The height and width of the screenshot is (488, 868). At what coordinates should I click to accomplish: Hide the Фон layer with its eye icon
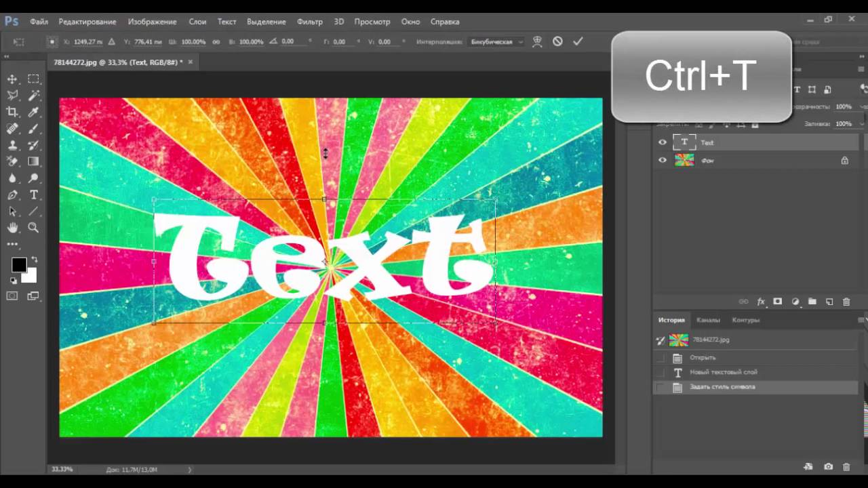click(663, 161)
